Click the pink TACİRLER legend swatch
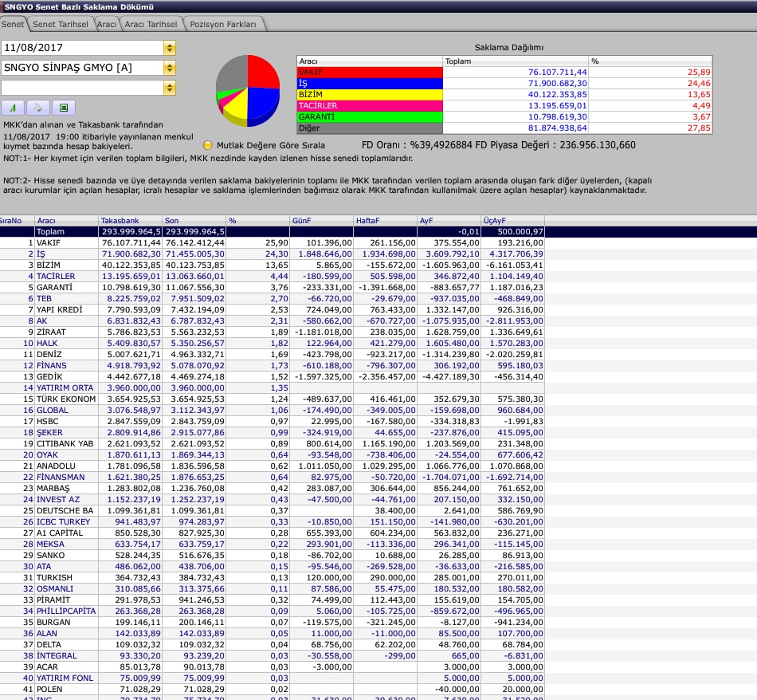The width and height of the screenshot is (757, 700). pos(370,105)
